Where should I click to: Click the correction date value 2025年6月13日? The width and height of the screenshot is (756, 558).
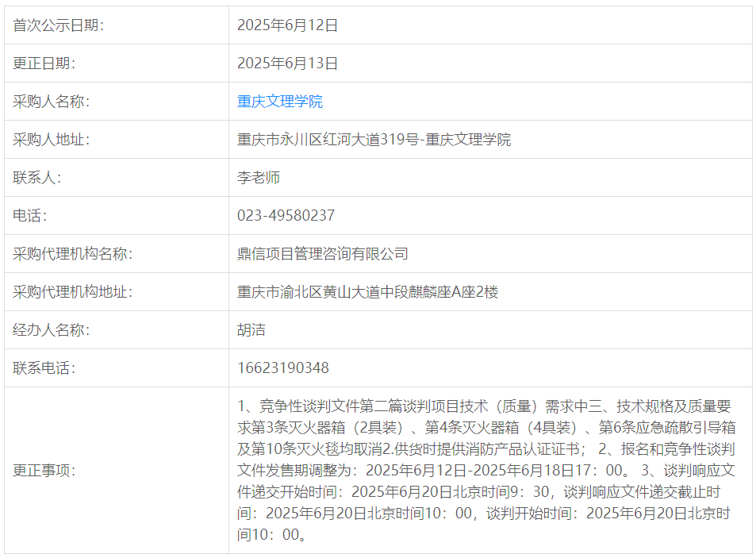(x=287, y=63)
